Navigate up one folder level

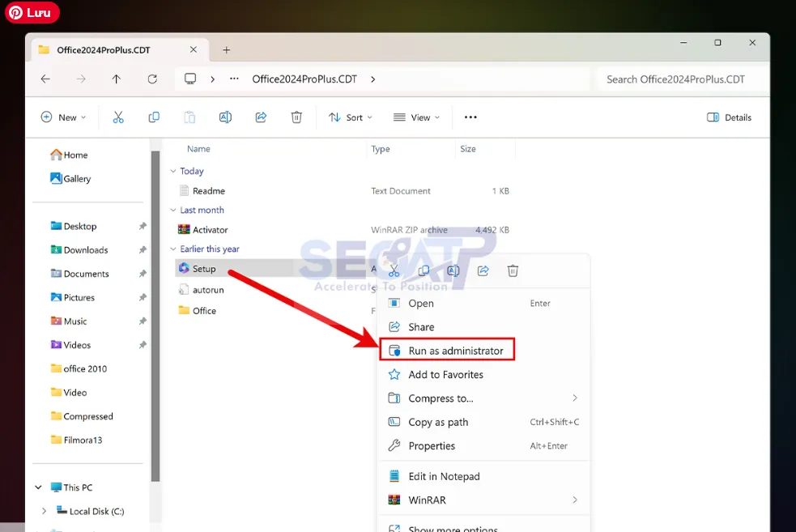tap(116, 79)
